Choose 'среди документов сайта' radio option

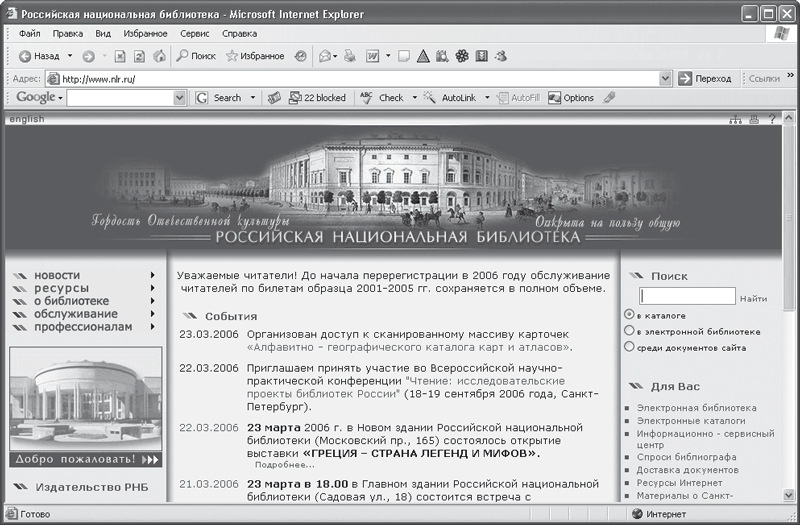click(x=629, y=347)
